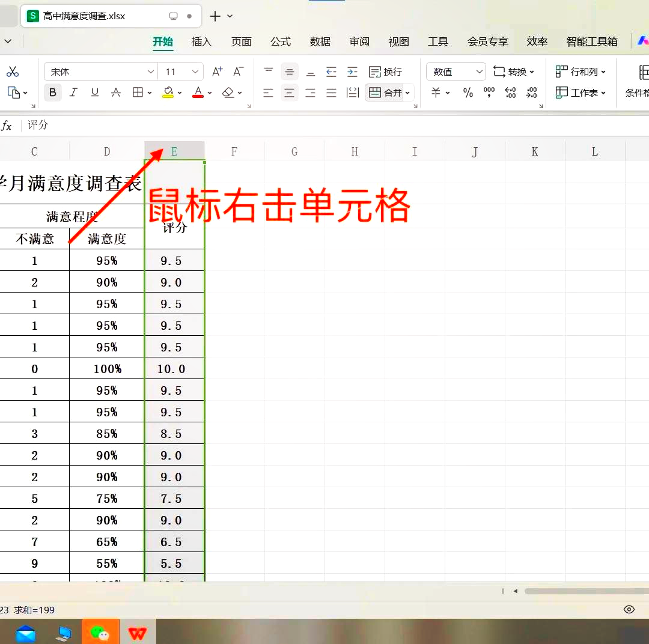Viewport: 649px width, 644px height.
Task: Click the increase font size icon
Action: click(x=218, y=71)
